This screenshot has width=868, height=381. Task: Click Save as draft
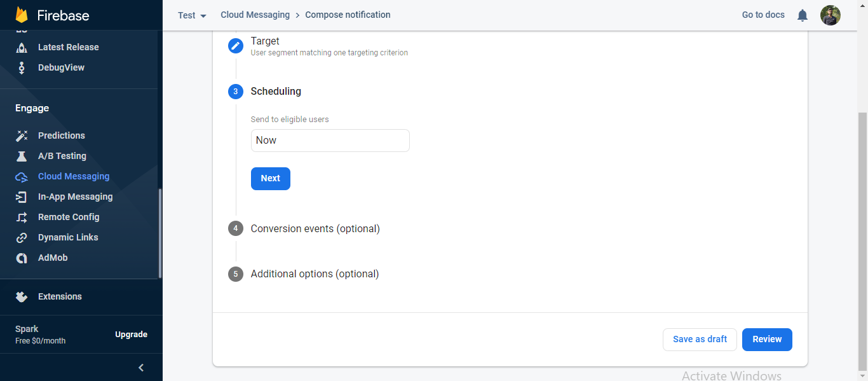click(x=700, y=339)
